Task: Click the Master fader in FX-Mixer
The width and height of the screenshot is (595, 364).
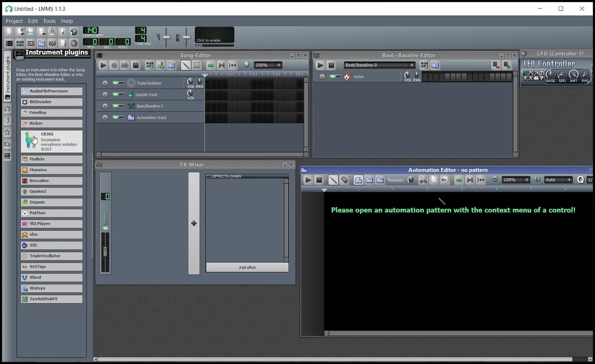Action: (105, 252)
